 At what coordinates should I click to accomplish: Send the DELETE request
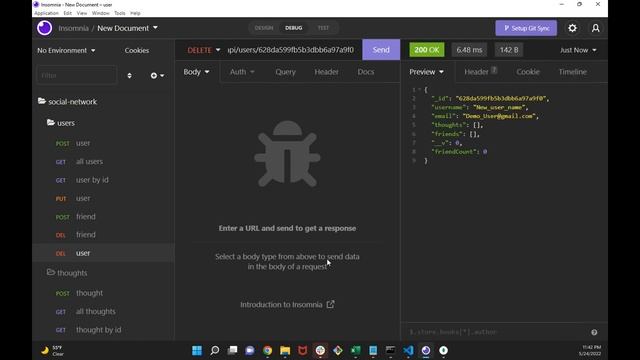coord(381,50)
